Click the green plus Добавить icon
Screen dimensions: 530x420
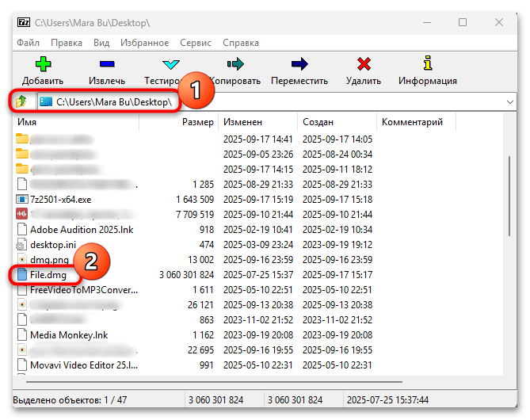(x=43, y=64)
